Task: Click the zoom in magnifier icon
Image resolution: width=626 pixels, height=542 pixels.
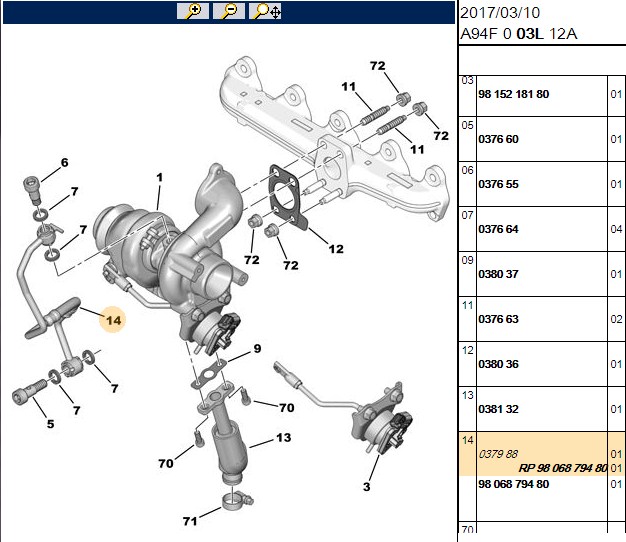Action: click(x=193, y=11)
